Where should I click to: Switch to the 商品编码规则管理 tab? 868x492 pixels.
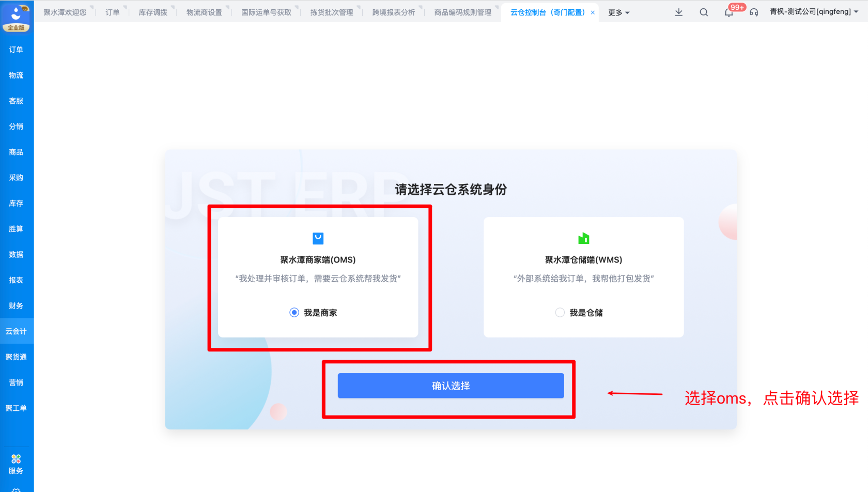pyautogui.click(x=463, y=12)
